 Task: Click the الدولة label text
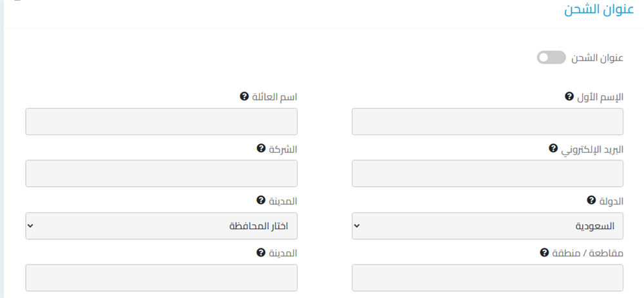click(x=611, y=201)
